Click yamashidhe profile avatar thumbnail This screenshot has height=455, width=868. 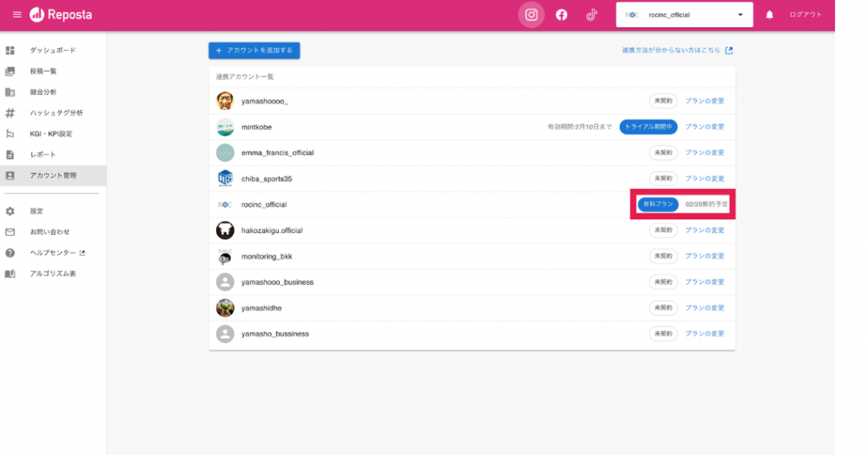point(225,308)
